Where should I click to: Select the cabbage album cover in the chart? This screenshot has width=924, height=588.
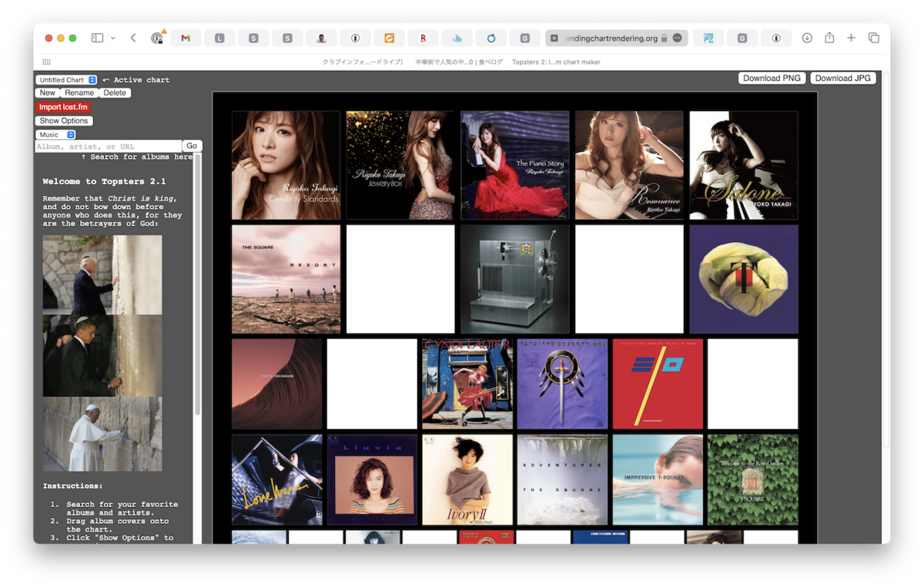(x=743, y=278)
